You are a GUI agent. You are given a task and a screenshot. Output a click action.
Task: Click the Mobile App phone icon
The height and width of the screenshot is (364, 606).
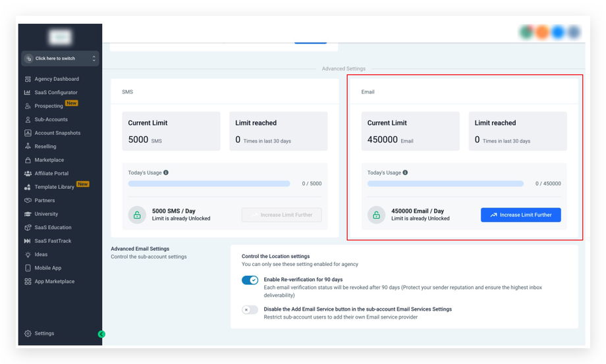[28, 268]
